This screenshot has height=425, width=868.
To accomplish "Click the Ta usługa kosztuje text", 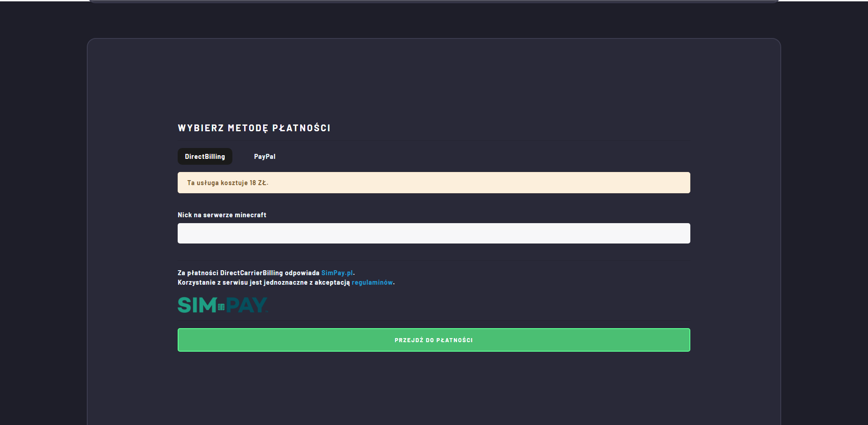I will [x=217, y=183].
